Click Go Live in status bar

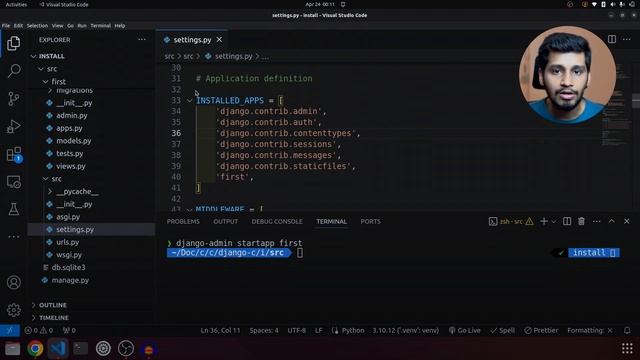464,330
